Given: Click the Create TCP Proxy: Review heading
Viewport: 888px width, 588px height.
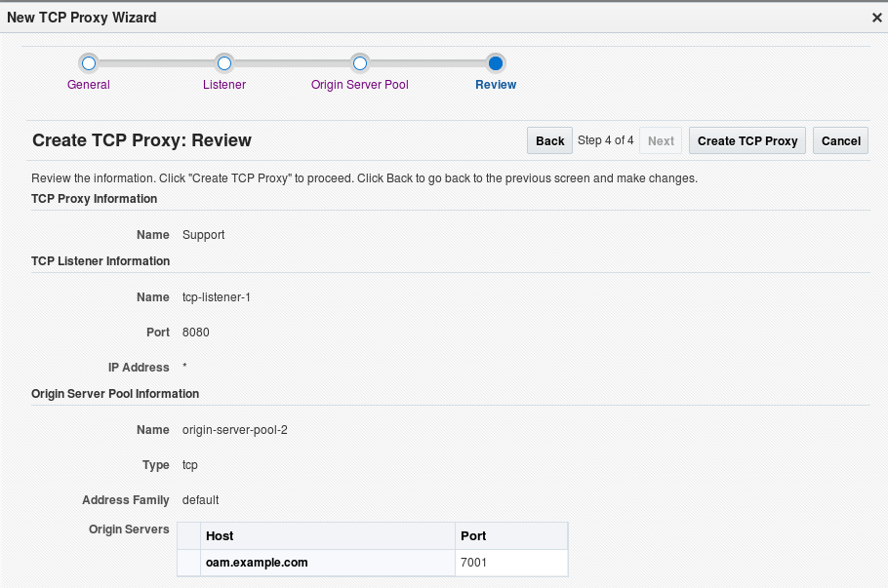Looking at the screenshot, I should tap(141, 140).
